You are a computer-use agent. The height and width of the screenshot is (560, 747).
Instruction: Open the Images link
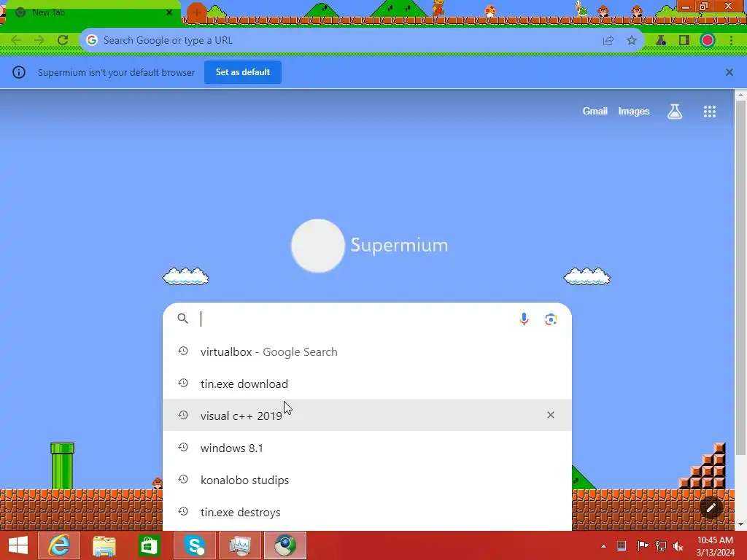(634, 111)
